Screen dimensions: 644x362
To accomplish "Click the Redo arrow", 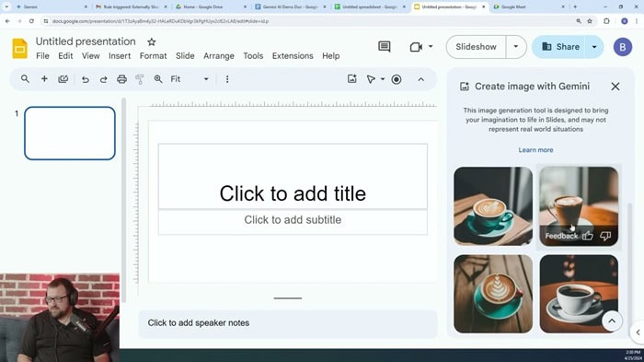I will [x=103, y=79].
